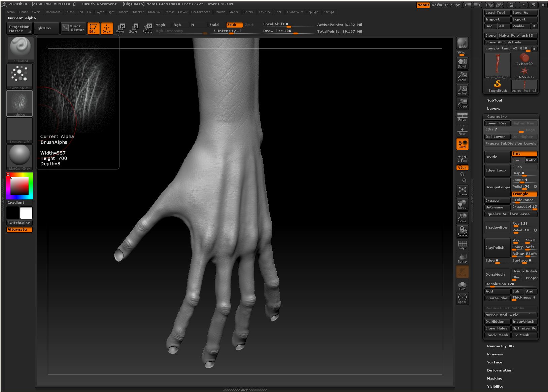The height and width of the screenshot is (392, 548).
Task: Click the Save As button
Action: pos(524,13)
